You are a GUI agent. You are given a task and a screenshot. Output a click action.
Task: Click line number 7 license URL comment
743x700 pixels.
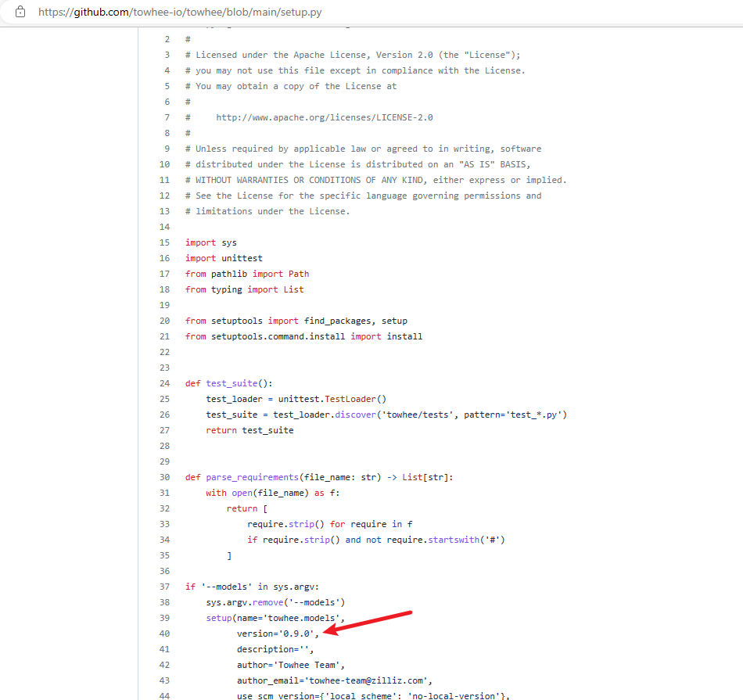pyautogui.click(x=167, y=117)
